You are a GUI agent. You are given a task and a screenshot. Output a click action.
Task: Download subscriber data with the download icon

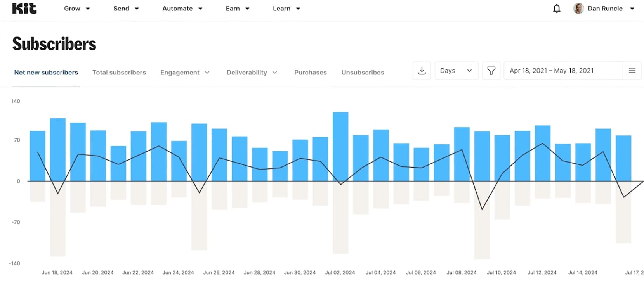click(x=422, y=71)
